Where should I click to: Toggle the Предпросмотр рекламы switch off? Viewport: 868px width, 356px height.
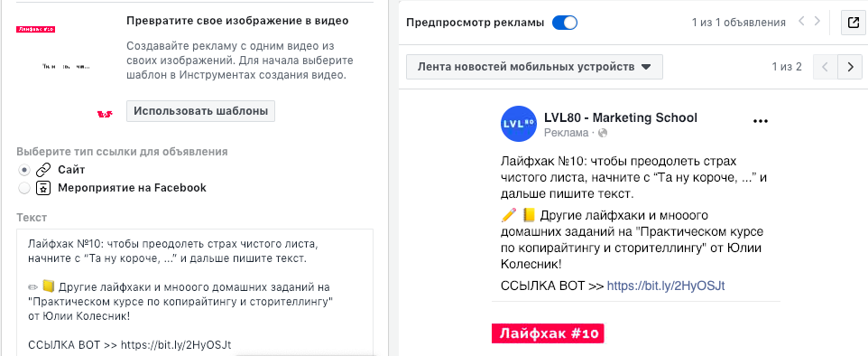(565, 23)
